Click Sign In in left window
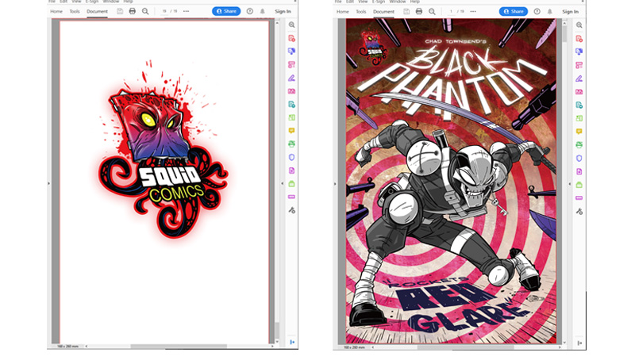This screenshot has width=635, height=364. point(283,11)
